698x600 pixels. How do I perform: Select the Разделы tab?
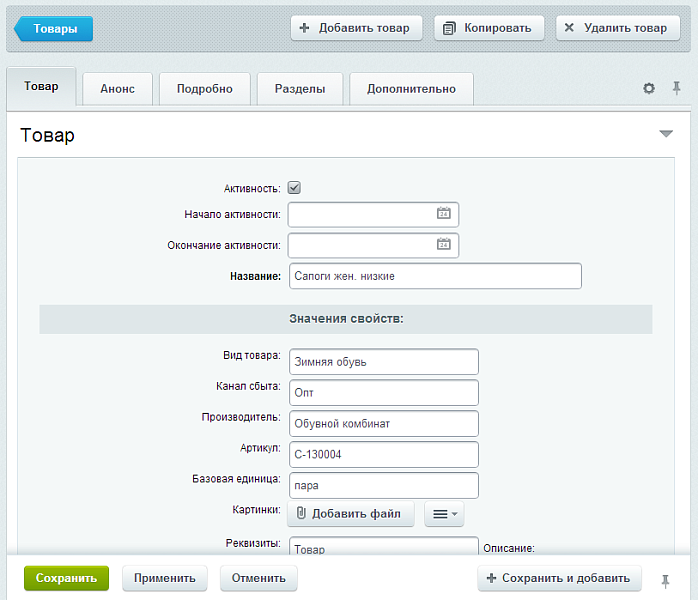click(x=299, y=88)
